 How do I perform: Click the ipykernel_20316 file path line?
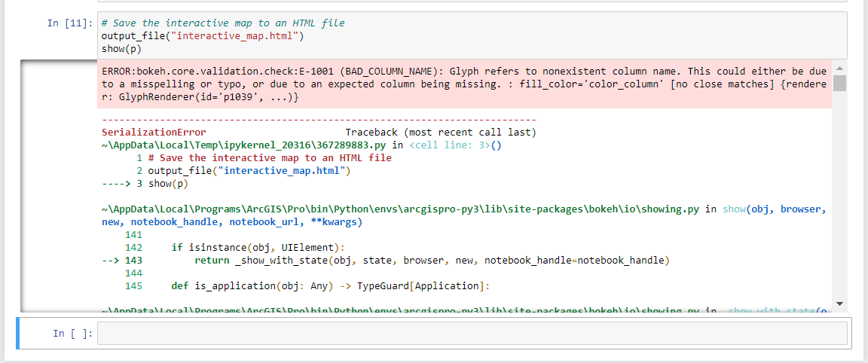click(301, 145)
